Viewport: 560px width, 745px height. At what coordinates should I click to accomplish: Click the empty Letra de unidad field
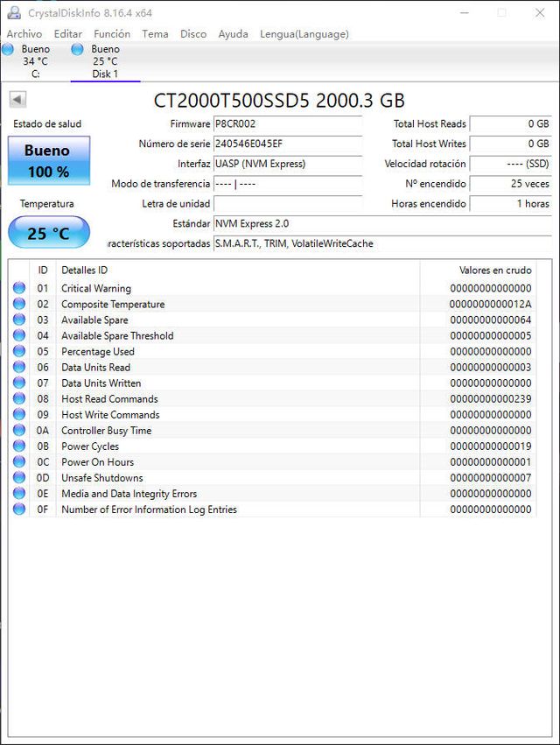pyautogui.click(x=288, y=204)
